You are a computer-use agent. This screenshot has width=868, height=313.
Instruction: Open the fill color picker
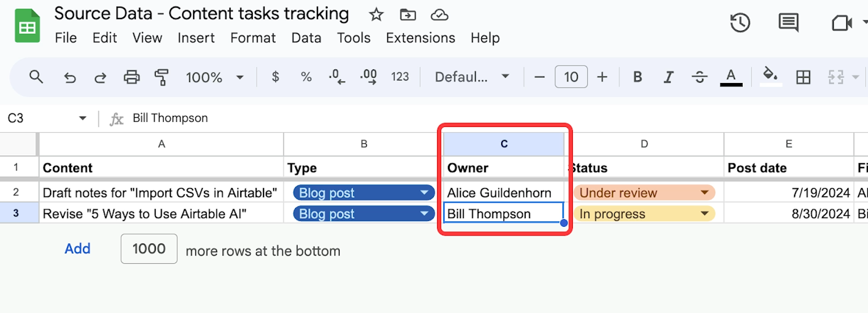tap(770, 76)
